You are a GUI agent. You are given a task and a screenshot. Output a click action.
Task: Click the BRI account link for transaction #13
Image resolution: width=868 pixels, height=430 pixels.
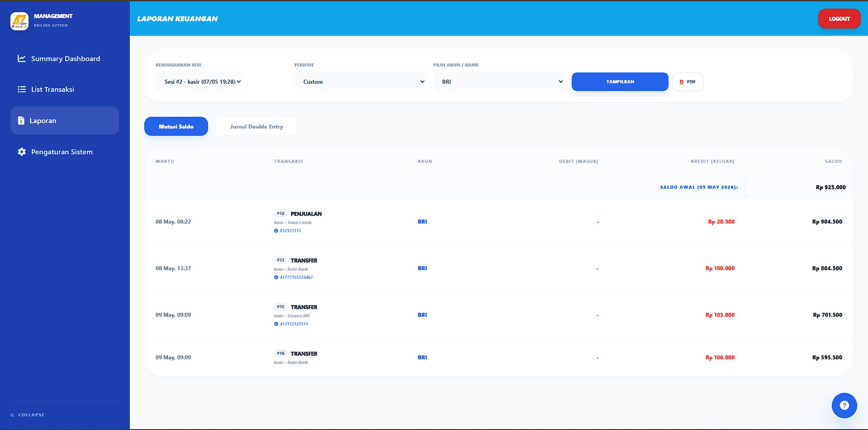click(422, 268)
